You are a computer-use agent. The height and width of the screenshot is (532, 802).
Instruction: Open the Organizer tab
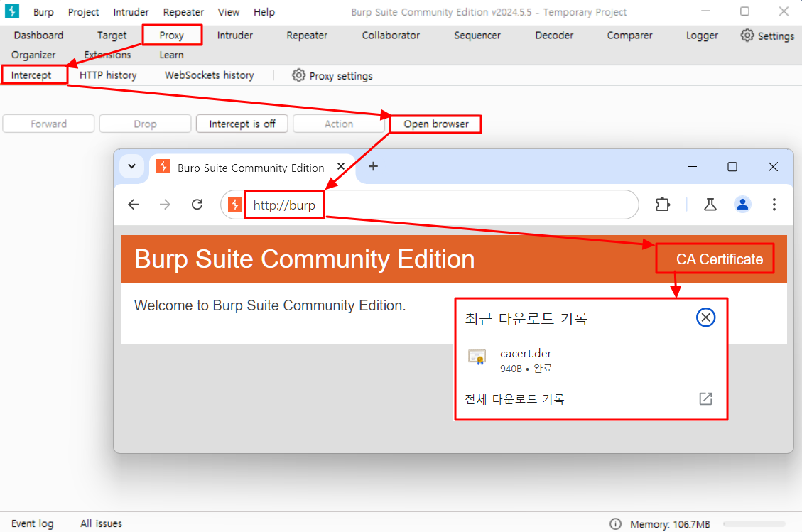click(x=33, y=55)
